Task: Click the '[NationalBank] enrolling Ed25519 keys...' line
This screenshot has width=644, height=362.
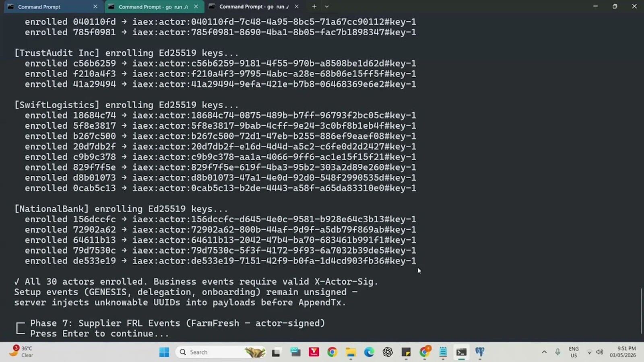Action: (121, 209)
